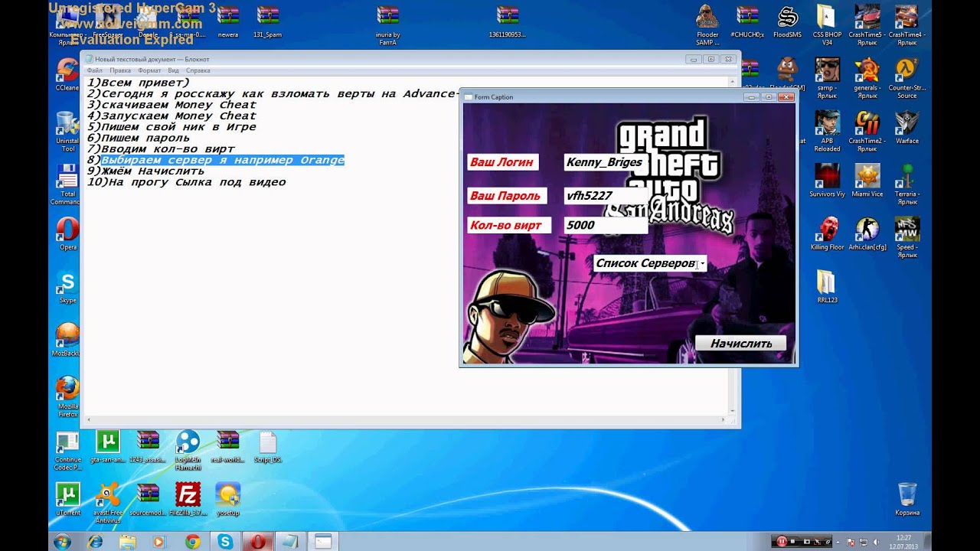Select the inuria by FantA archive

[387, 25]
